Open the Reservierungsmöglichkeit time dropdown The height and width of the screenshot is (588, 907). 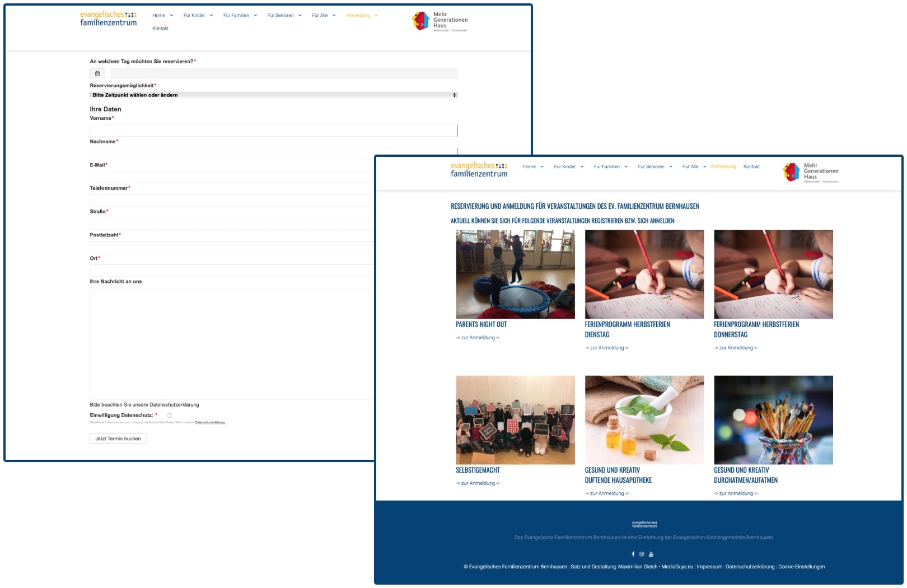click(x=273, y=95)
